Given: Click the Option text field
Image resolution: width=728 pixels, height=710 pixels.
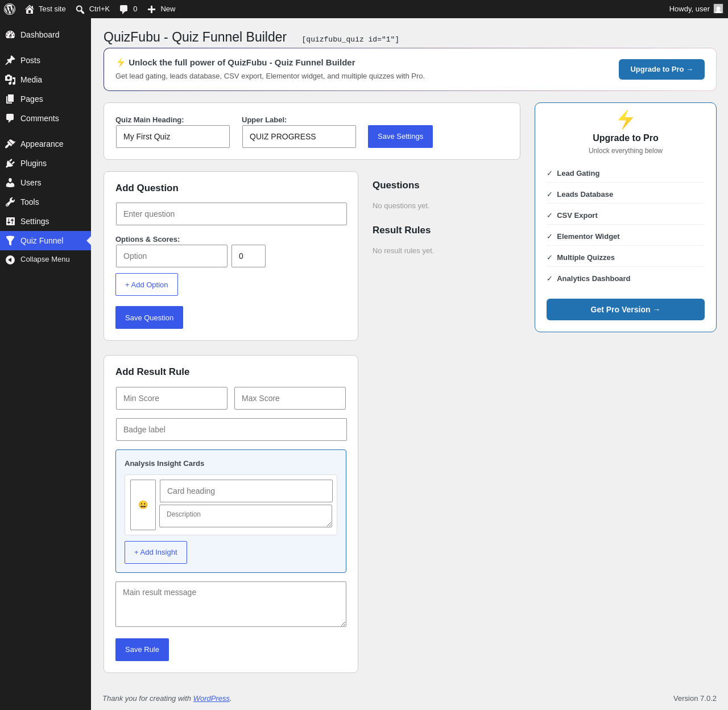Looking at the screenshot, I should [x=172, y=256].
